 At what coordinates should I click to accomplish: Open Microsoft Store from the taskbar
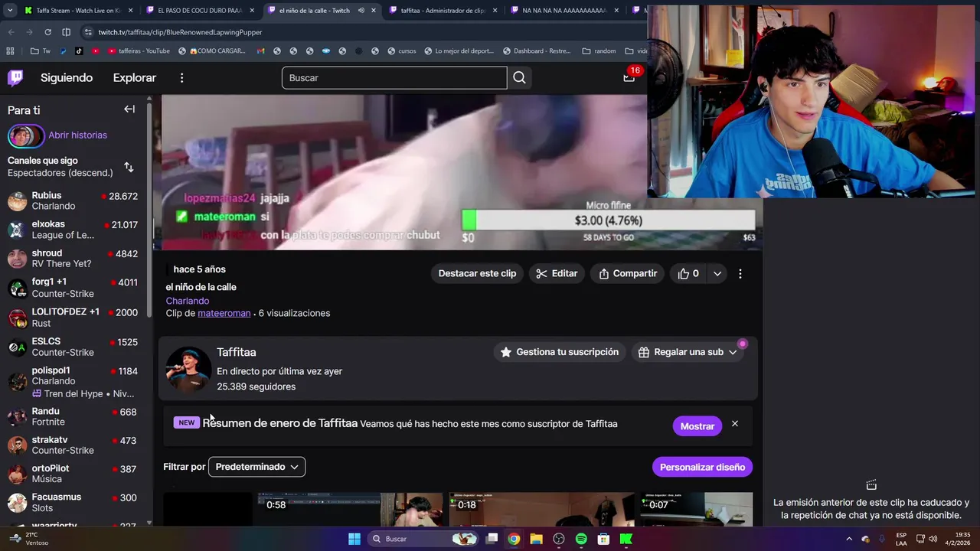(604, 539)
